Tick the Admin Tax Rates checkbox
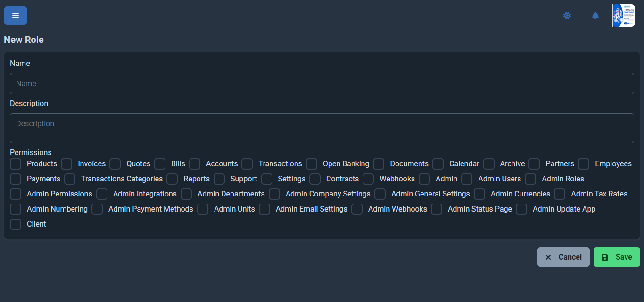This screenshot has height=302, width=644. coord(560,194)
